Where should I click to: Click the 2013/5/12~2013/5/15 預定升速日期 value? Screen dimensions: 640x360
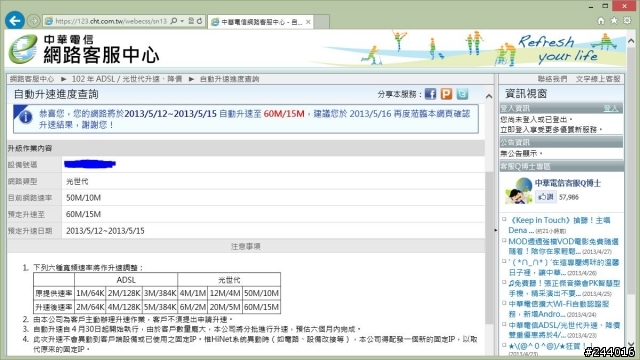(x=105, y=231)
